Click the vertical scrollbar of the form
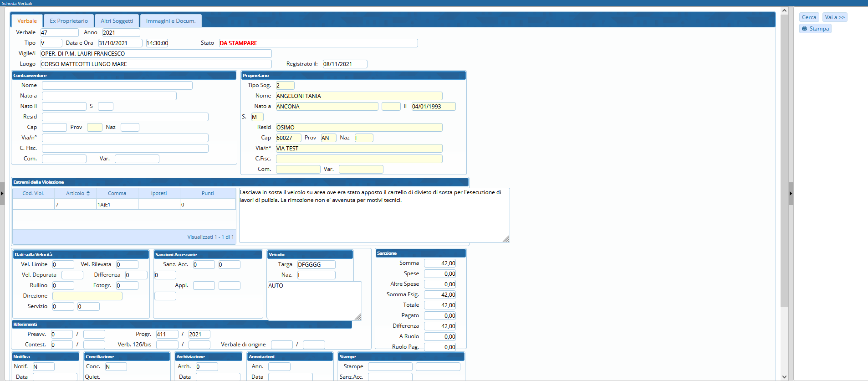This screenshot has width=868, height=381. tap(784, 160)
